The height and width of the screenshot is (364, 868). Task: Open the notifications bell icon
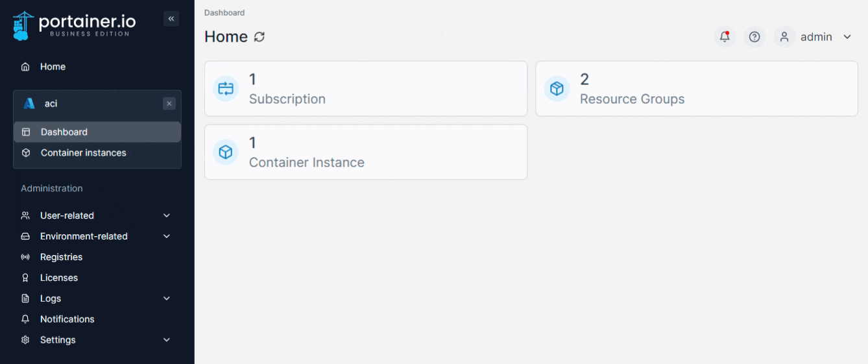click(725, 37)
